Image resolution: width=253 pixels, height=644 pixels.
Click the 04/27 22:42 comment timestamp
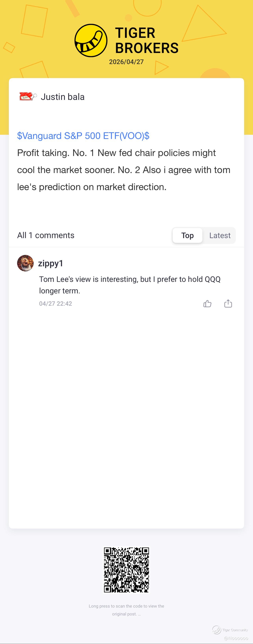pyautogui.click(x=56, y=304)
